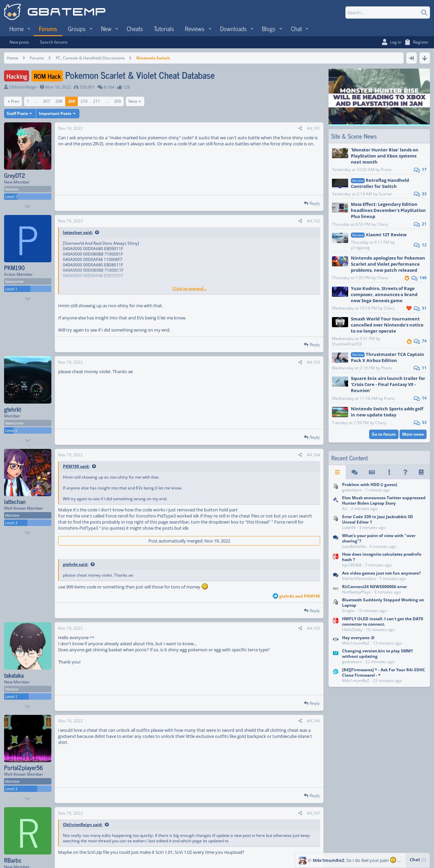Open takataka's avatar image
This screenshot has width=434, height=868.
pos(28,646)
